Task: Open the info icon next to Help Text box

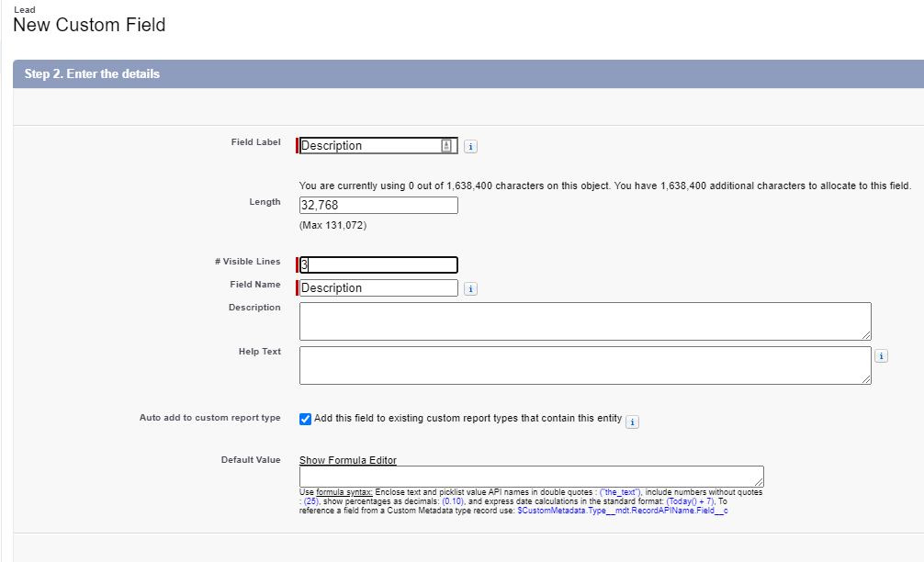Action: [881, 355]
